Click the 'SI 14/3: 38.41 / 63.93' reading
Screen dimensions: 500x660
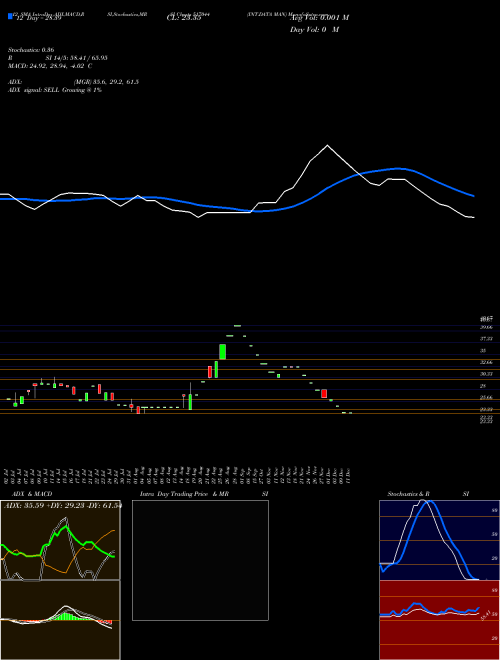tap(77, 58)
